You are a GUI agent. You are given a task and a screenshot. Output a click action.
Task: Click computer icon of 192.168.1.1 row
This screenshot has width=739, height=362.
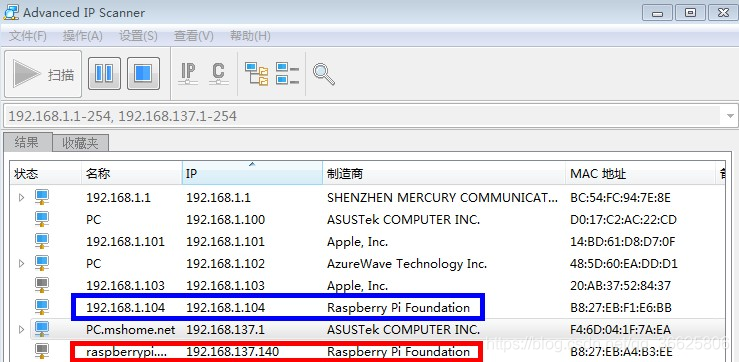(42, 197)
